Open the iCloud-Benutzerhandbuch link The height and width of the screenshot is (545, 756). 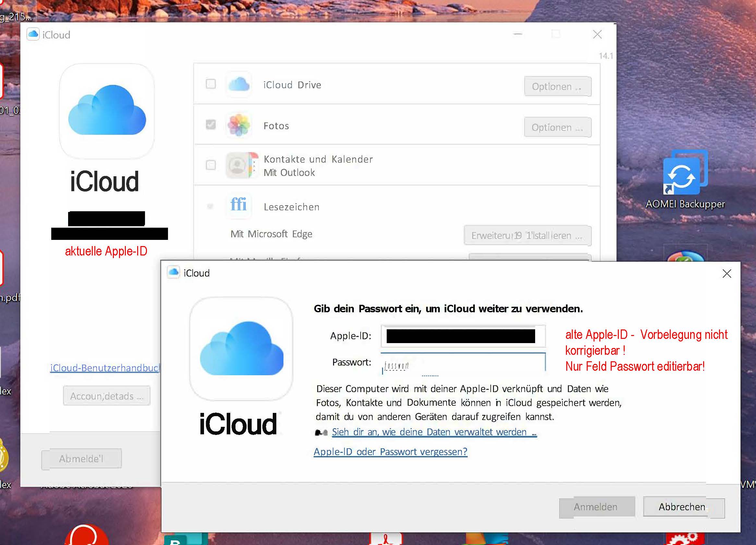point(104,368)
